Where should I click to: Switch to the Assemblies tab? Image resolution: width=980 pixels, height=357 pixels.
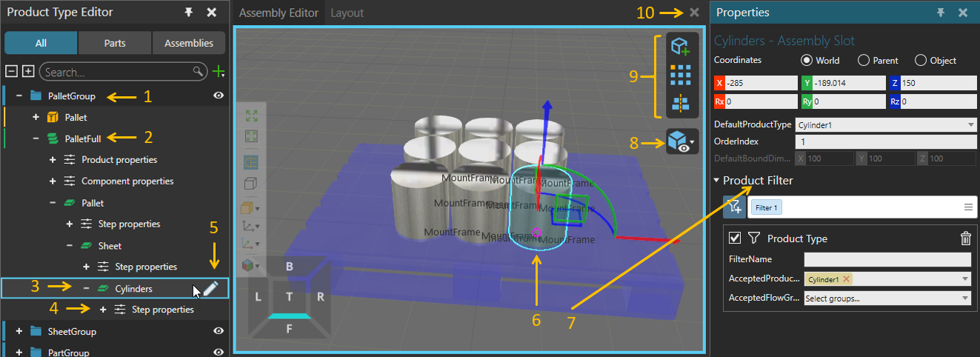[x=189, y=43]
